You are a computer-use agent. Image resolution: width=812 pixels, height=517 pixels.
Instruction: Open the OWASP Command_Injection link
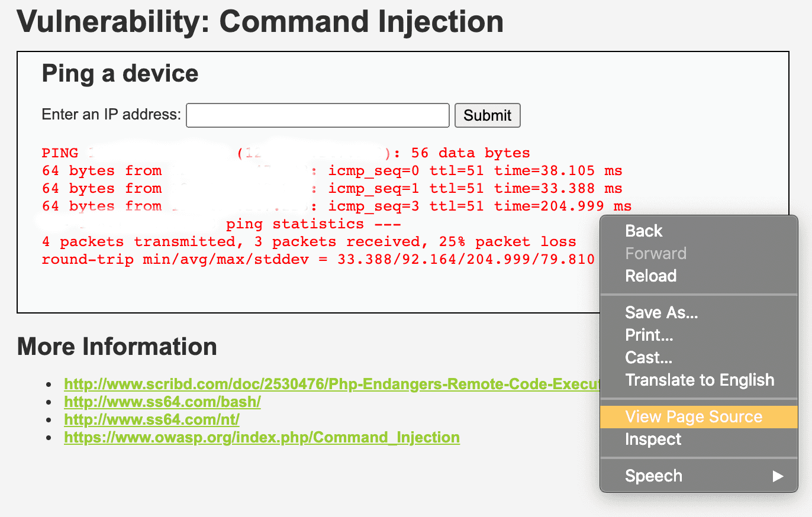click(x=261, y=437)
